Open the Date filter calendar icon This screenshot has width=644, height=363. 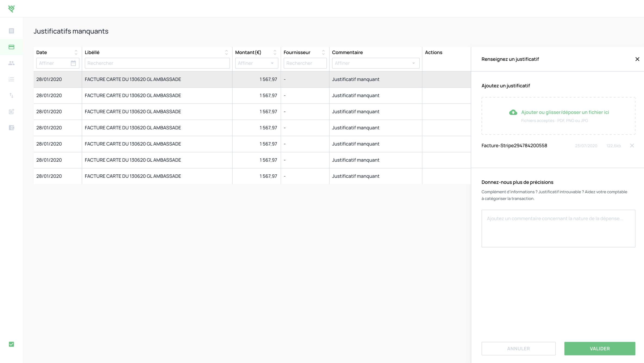tap(73, 63)
